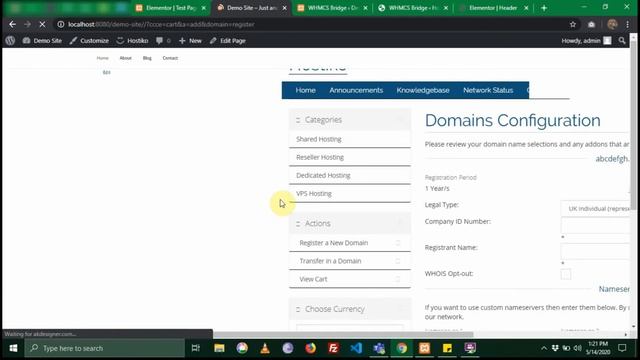Click the volume icon in system tray

pos(577,348)
